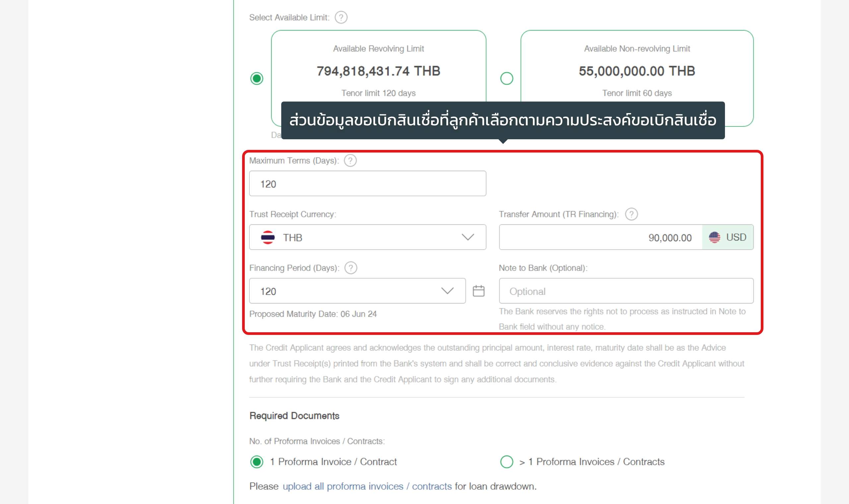
Task: Choose > 1 Proforma Invoices / Contracts option
Action: click(x=507, y=462)
